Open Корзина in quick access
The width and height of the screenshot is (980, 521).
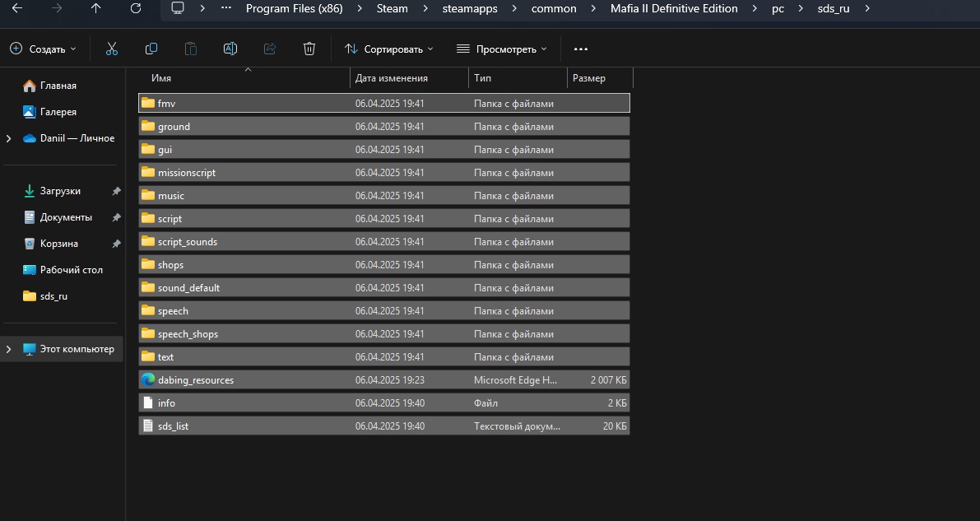[58, 244]
